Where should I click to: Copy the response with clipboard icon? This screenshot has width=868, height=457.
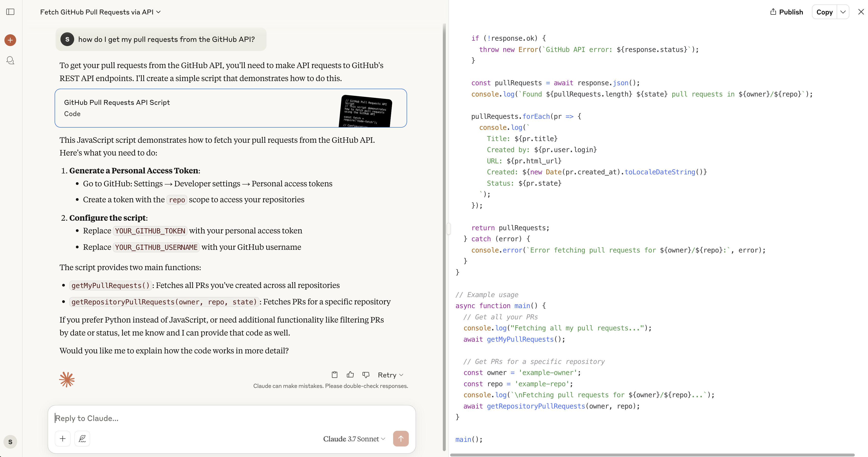[334, 375]
